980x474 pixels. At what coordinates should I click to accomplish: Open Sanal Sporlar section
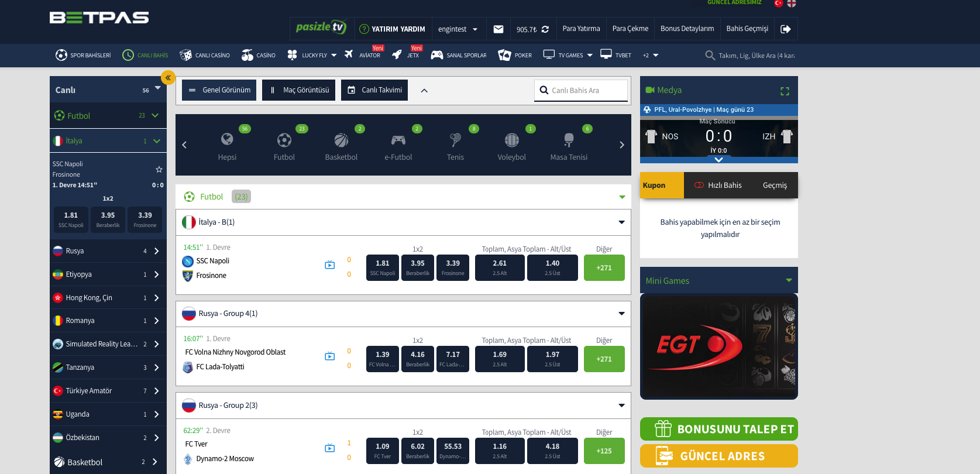459,56
